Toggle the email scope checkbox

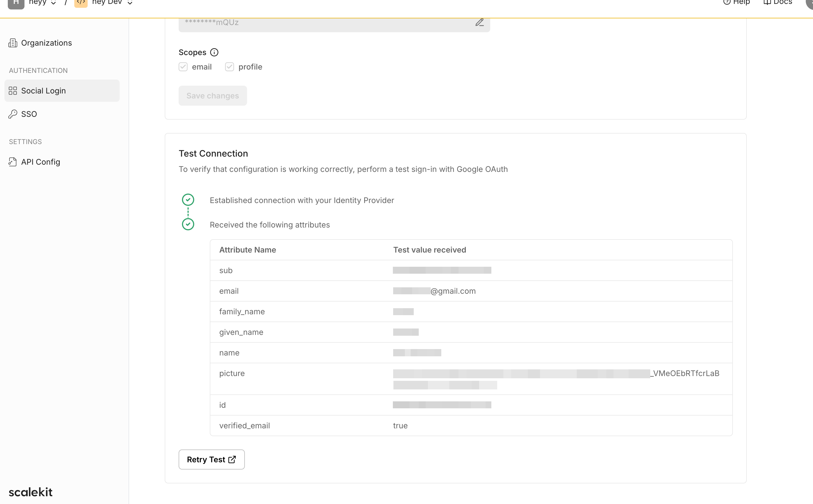click(183, 67)
